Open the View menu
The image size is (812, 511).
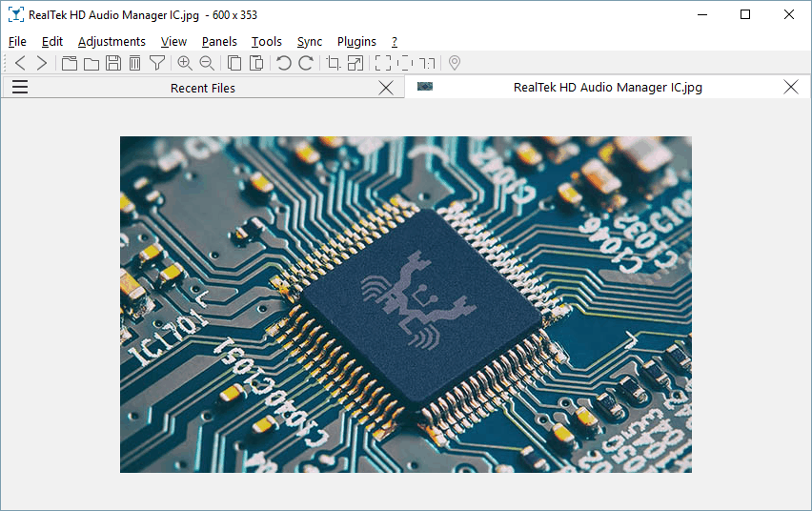tap(173, 41)
